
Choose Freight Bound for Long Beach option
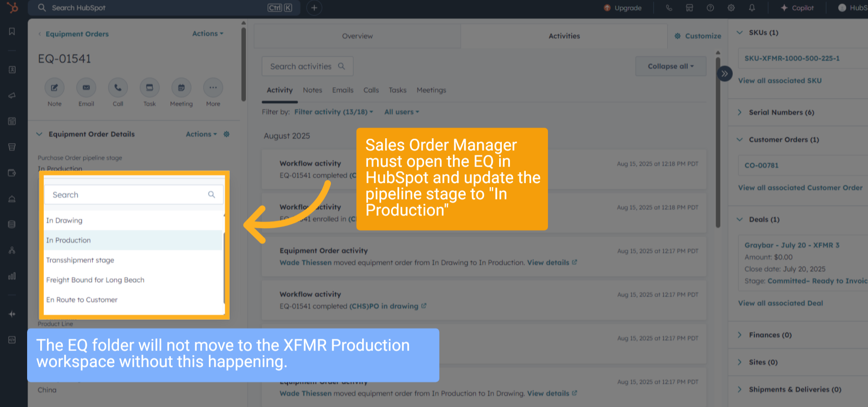click(x=134, y=280)
